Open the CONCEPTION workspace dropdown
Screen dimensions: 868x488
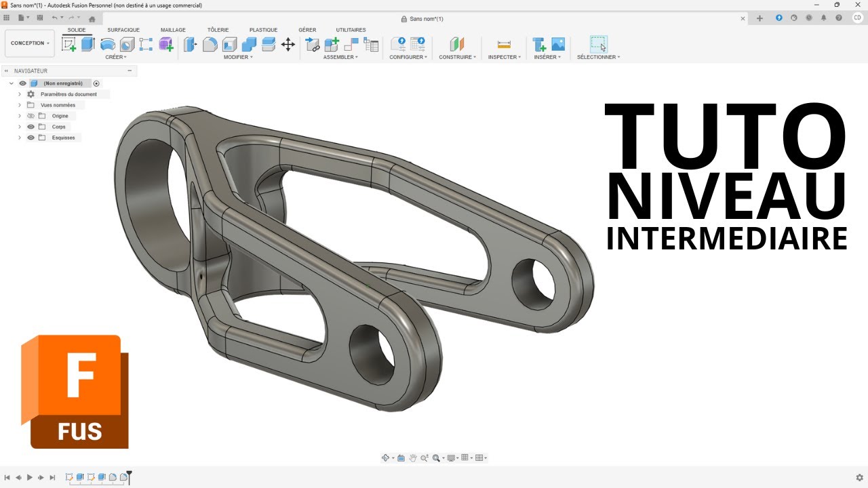30,43
